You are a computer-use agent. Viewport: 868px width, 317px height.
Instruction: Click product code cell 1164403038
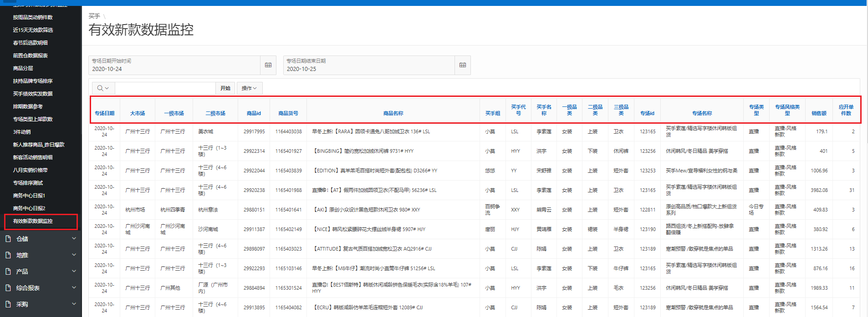(x=288, y=131)
